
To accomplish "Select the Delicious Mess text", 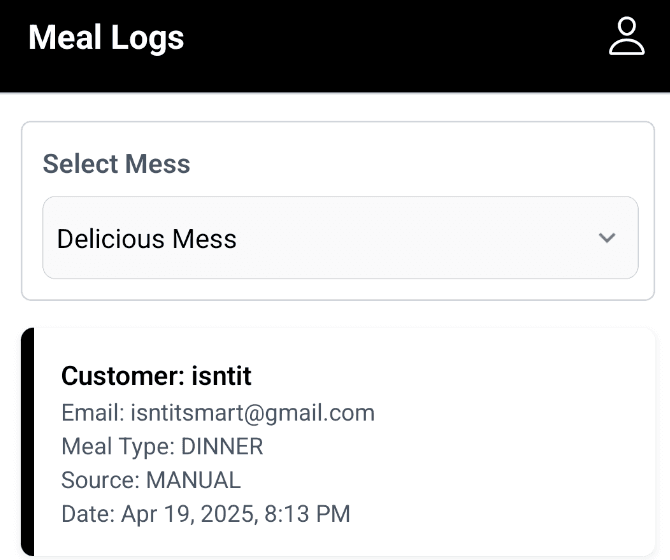I will (147, 239).
